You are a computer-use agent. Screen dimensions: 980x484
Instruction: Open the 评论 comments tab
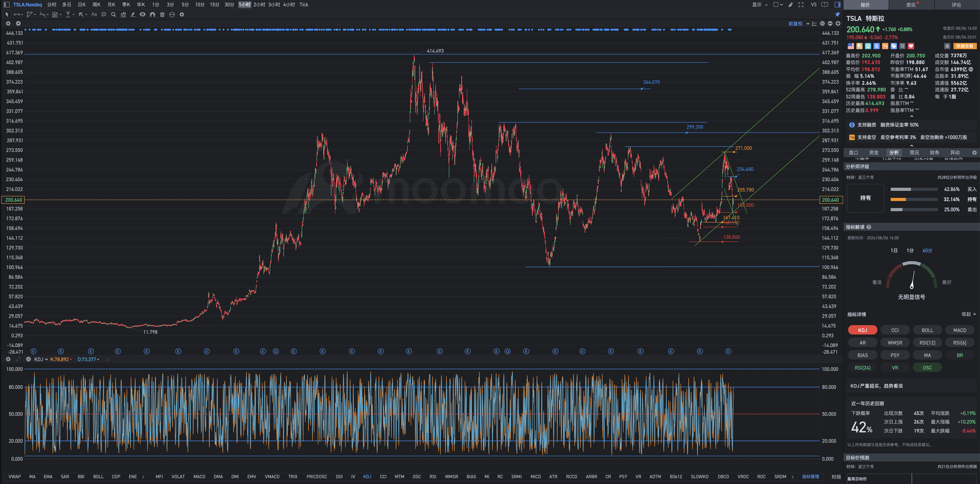click(956, 5)
